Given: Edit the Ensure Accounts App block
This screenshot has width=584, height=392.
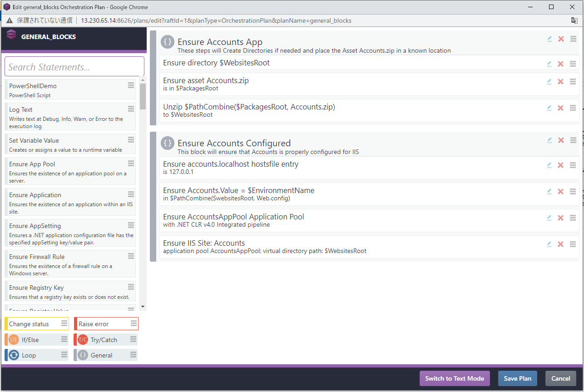Looking at the screenshot, I should tap(549, 39).
